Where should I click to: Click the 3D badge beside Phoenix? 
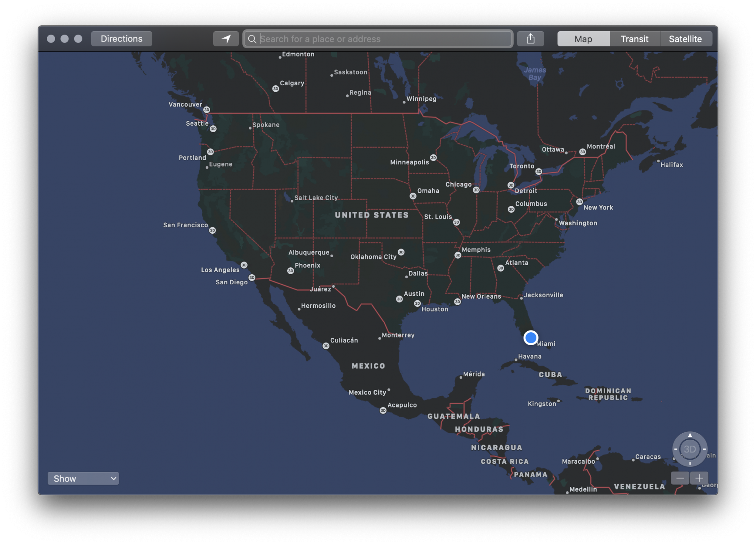290,271
